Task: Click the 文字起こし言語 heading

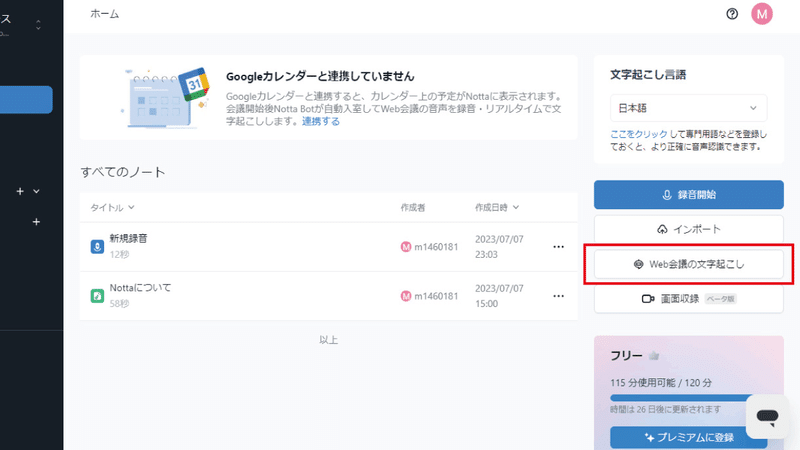Action: click(x=648, y=74)
